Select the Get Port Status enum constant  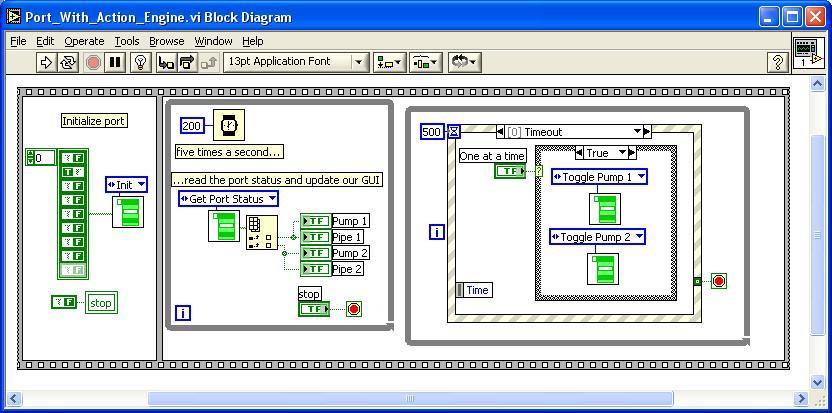(229, 199)
